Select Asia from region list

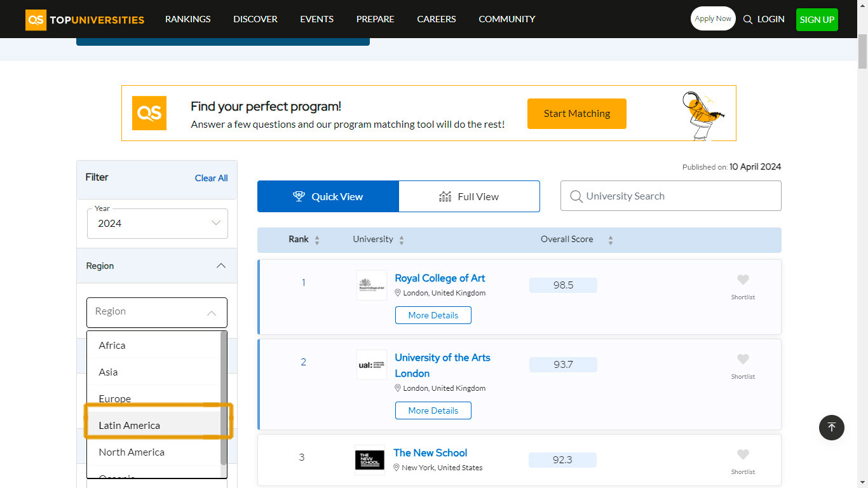tap(153, 372)
